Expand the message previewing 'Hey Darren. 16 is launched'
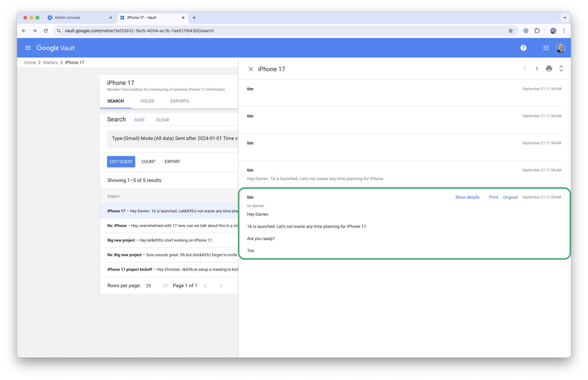The height and width of the screenshot is (380, 588). coord(401,174)
